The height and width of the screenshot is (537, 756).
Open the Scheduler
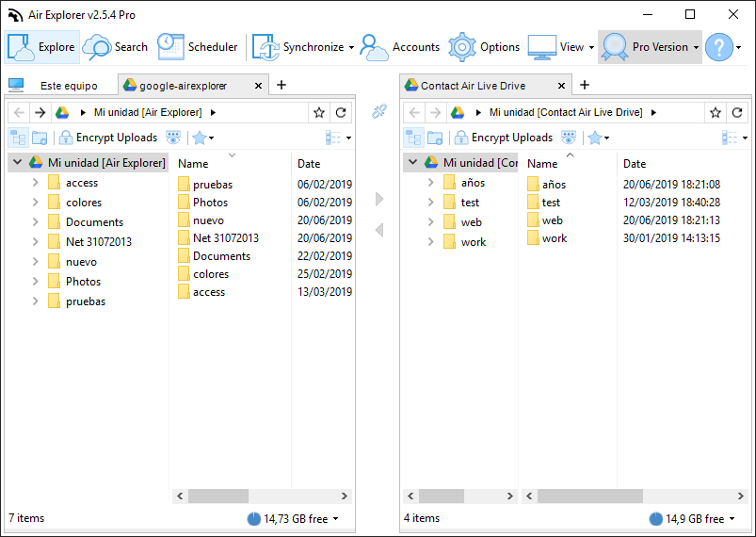[x=198, y=47]
